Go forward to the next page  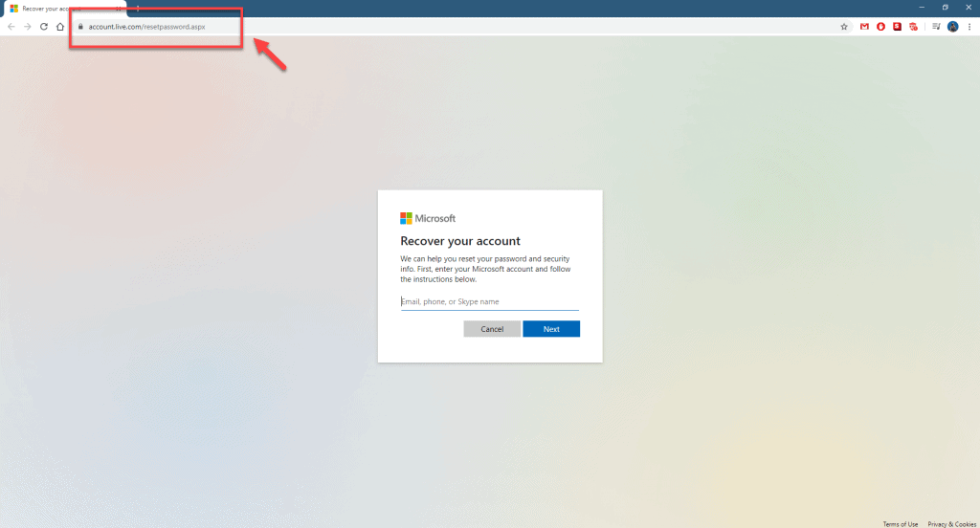pyautogui.click(x=28, y=26)
